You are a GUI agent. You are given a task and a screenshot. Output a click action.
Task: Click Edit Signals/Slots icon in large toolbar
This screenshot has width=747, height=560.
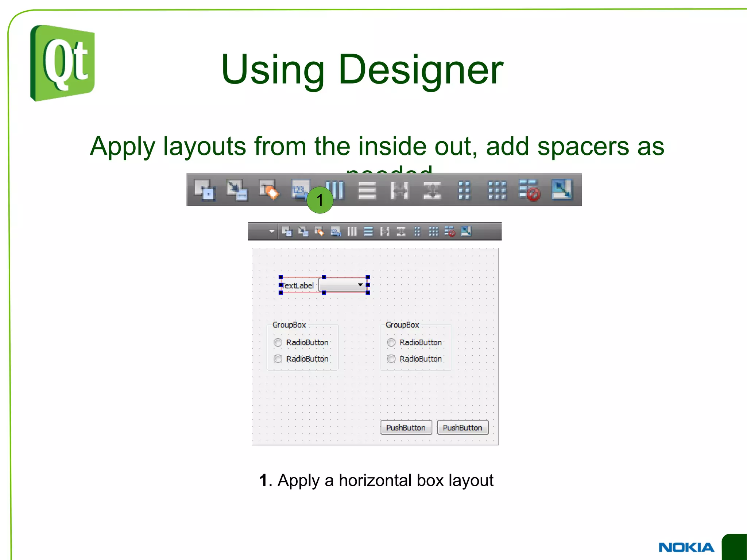coord(237,190)
